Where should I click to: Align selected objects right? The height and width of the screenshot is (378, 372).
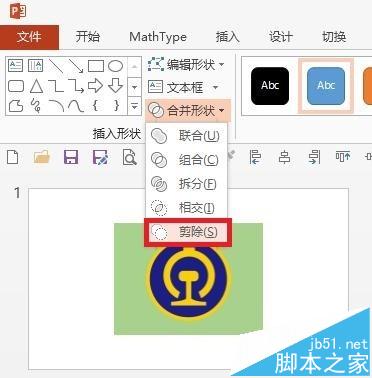click(314, 157)
